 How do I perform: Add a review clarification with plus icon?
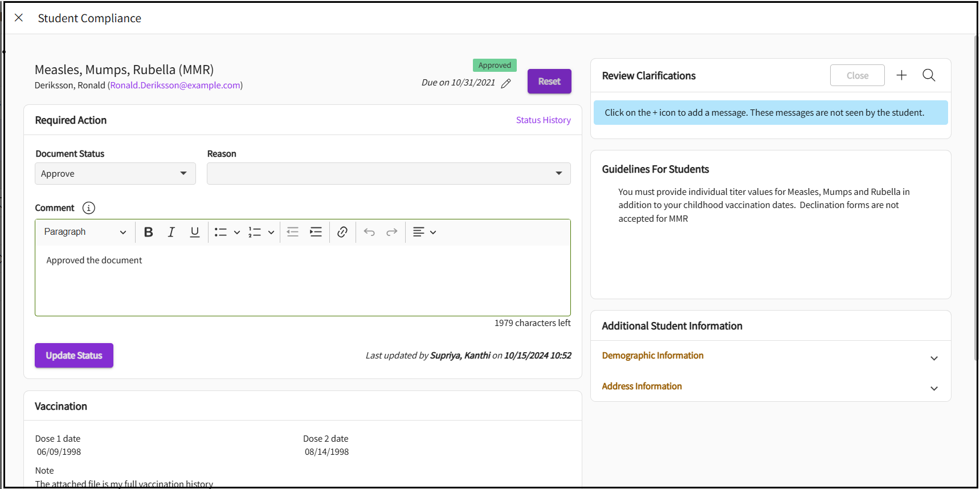coord(901,75)
